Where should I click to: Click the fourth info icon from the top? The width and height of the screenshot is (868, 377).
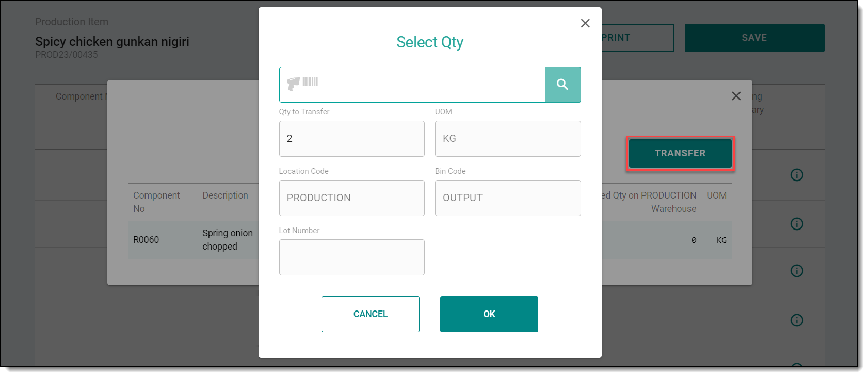[797, 320]
